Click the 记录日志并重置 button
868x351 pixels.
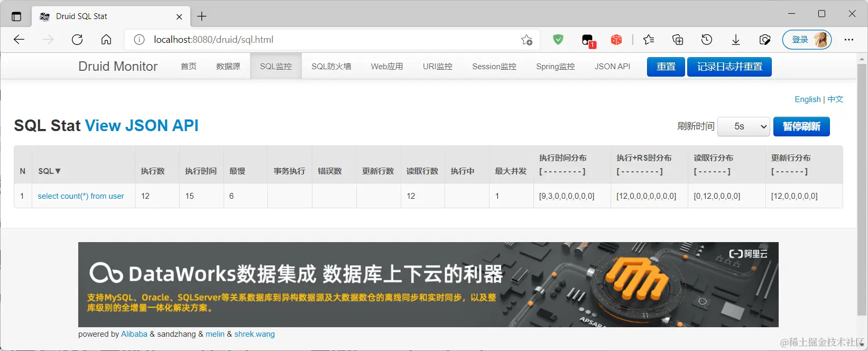click(x=730, y=67)
